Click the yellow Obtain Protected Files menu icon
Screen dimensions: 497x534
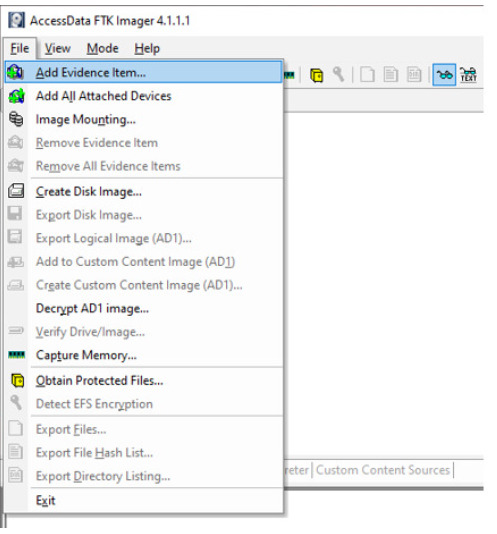pos(17,380)
